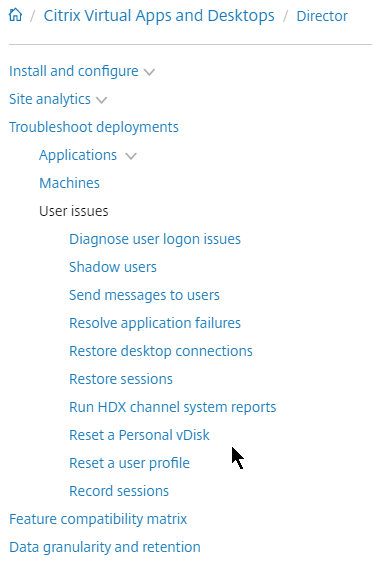Expand the Applications submenu chevron
Viewport: 376px width, 567px height.
131,156
